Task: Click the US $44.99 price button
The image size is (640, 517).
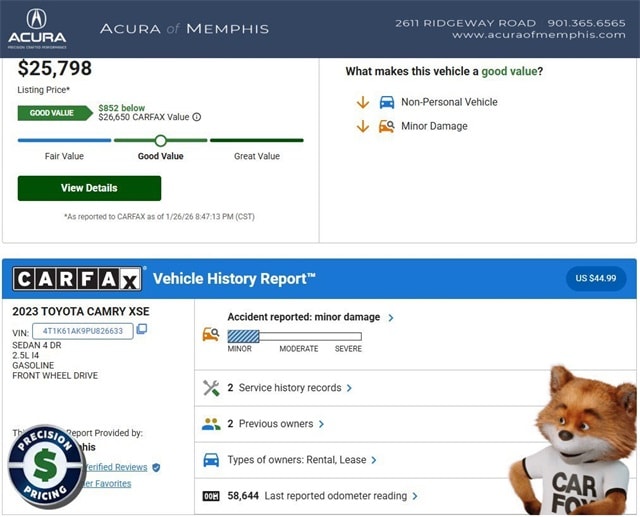Action: (596, 278)
